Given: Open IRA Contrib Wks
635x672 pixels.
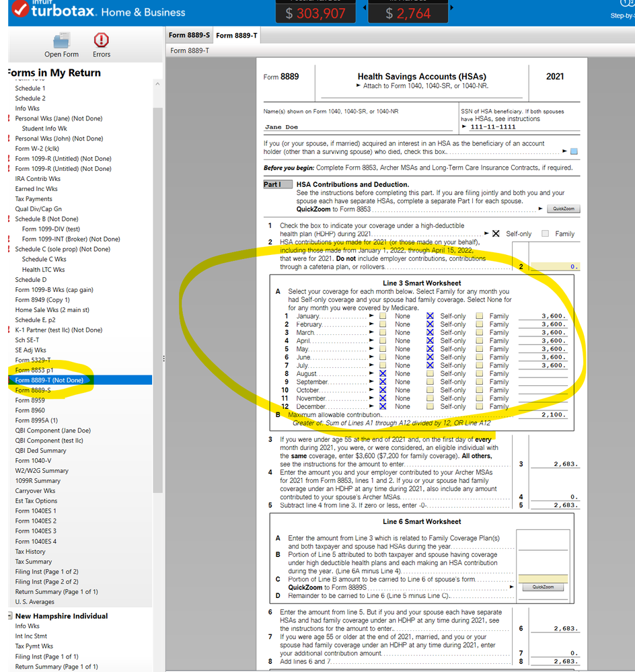Looking at the screenshot, I should [x=38, y=179].
